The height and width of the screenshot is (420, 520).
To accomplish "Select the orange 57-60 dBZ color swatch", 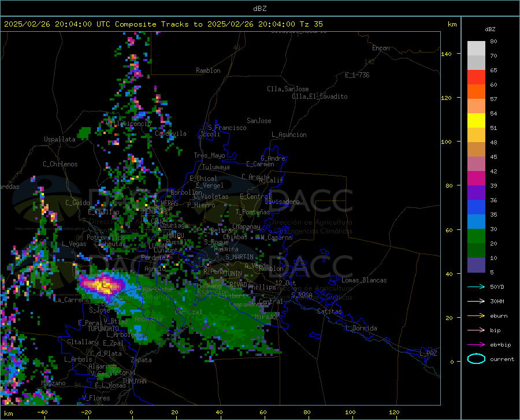I will pyautogui.click(x=476, y=92).
